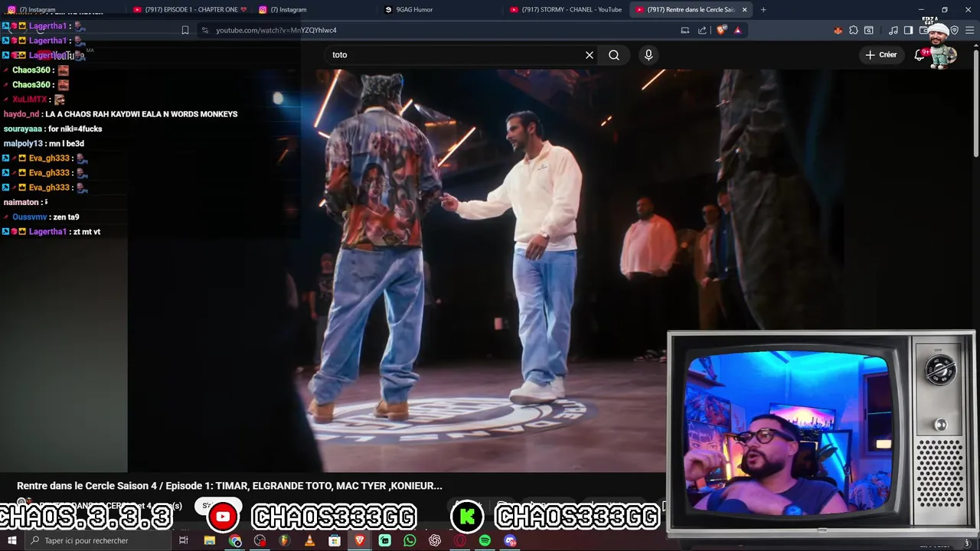The height and width of the screenshot is (551, 980).
Task: Open the Brave VPN shield icon
Action: pos(955,31)
